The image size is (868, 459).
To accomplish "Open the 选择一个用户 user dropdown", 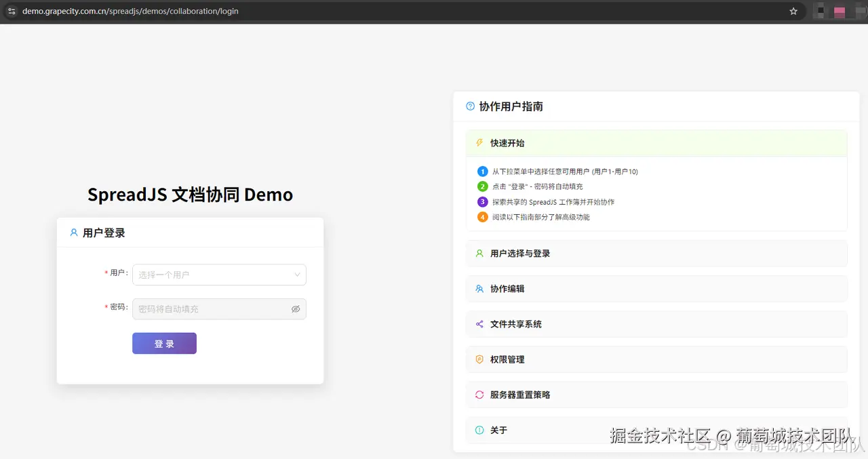I will (x=219, y=275).
